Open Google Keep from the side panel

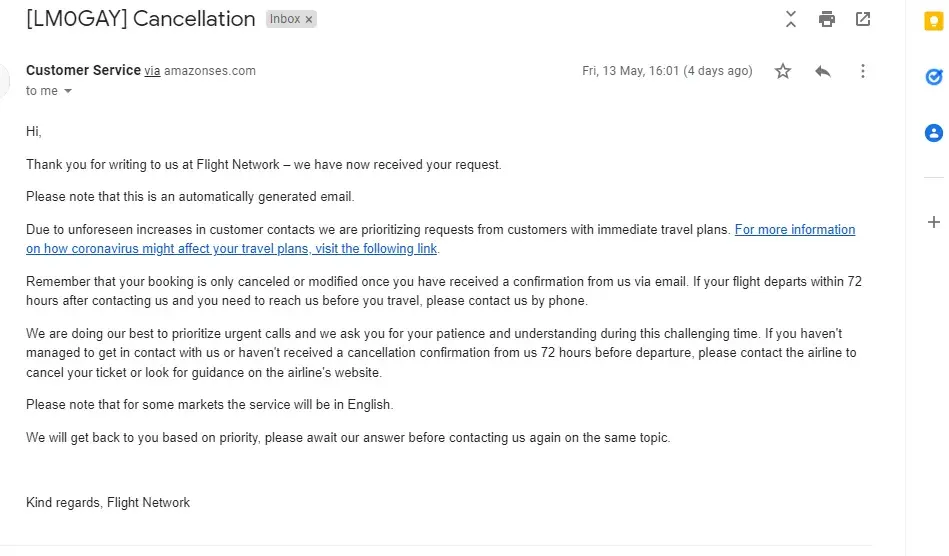pos(934,21)
